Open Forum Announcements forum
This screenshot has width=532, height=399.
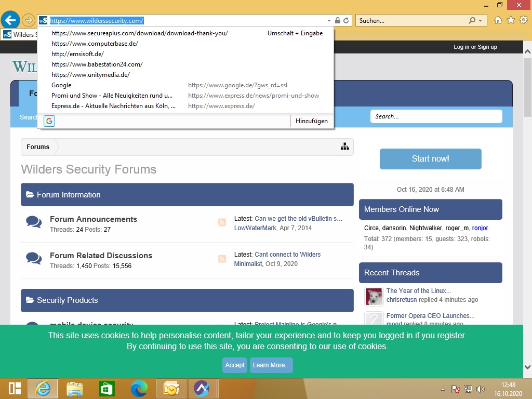94,219
